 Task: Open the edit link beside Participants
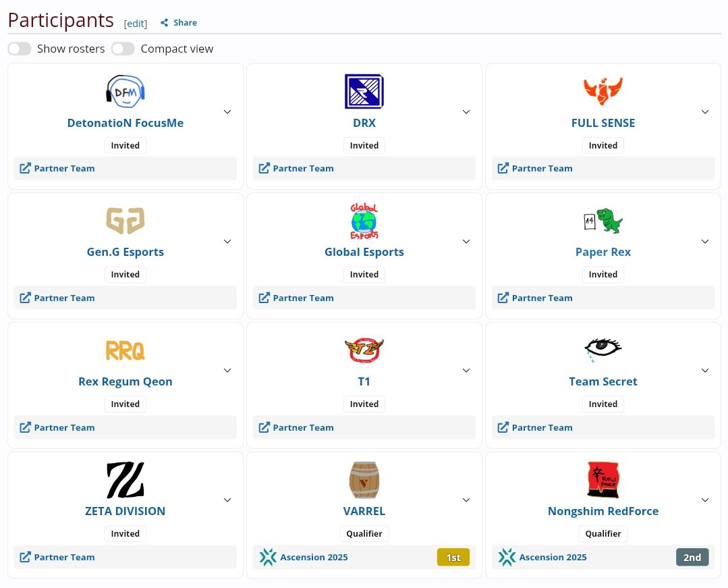point(136,24)
